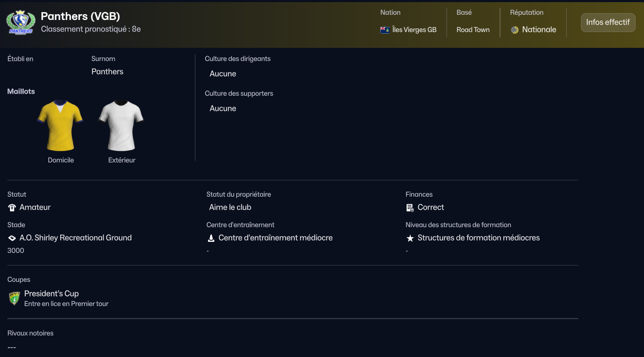Click the finances icon next to Correct
This screenshot has width=644, height=357.
pyautogui.click(x=410, y=208)
